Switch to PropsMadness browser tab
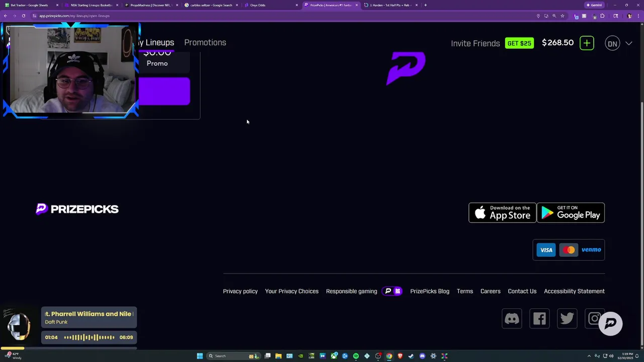Screen dimensions: 644x362 point(150,5)
